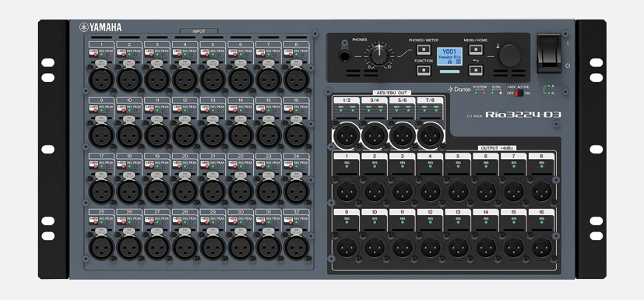This screenshot has height=300, width=644.
Task: Click the back arrow button below MENU/HOME
Action: 476,70
